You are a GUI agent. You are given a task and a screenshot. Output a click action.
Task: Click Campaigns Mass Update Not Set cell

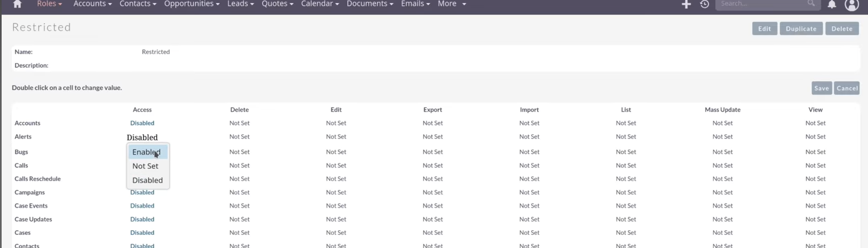click(723, 192)
